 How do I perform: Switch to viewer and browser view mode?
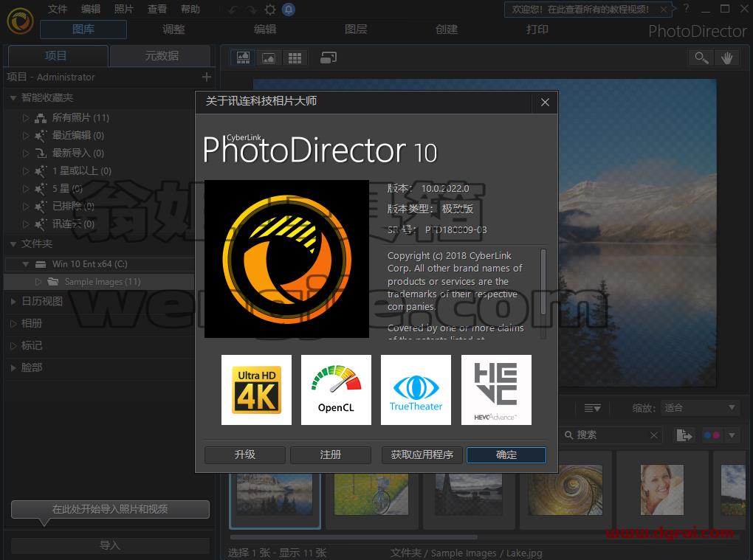tap(243, 58)
